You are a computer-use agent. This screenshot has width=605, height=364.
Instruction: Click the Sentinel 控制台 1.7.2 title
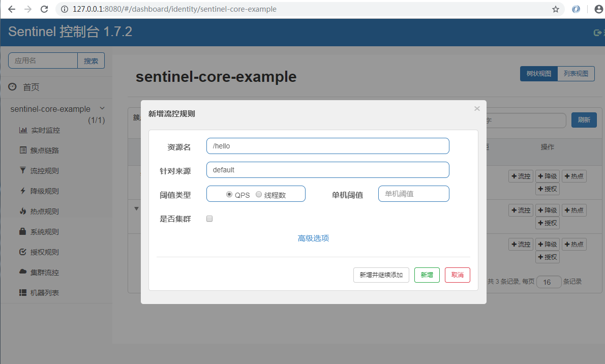coord(70,32)
